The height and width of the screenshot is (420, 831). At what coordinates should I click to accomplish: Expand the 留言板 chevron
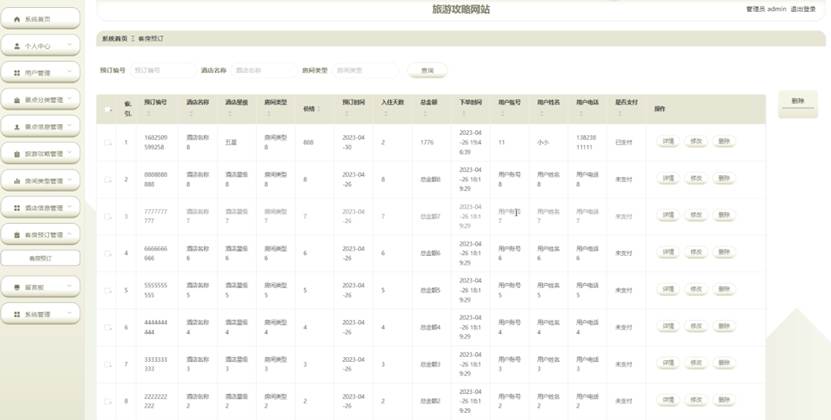tap(69, 286)
